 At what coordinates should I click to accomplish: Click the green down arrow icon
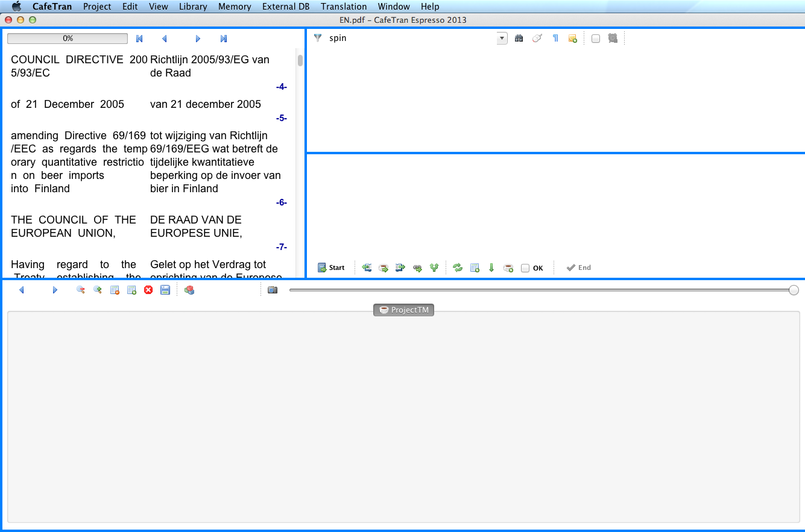(x=491, y=268)
